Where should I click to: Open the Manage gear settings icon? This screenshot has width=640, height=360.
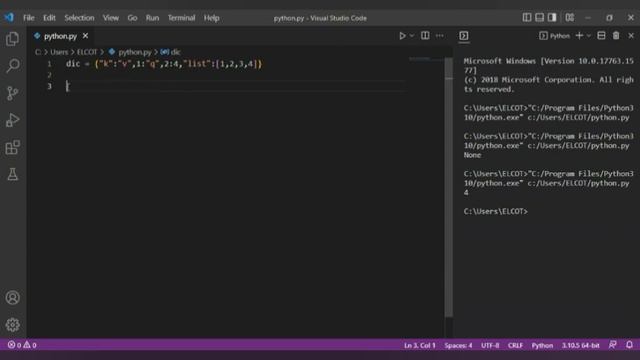(x=13, y=324)
